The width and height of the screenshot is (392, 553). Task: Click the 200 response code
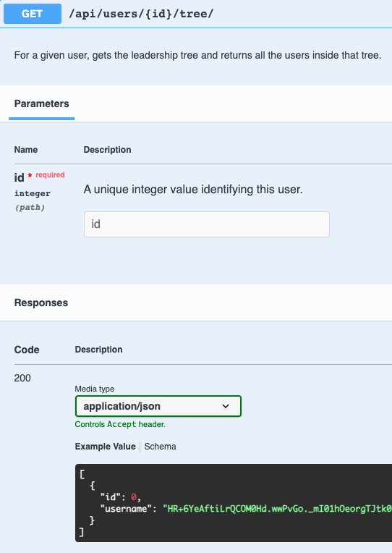click(x=22, y=378)
